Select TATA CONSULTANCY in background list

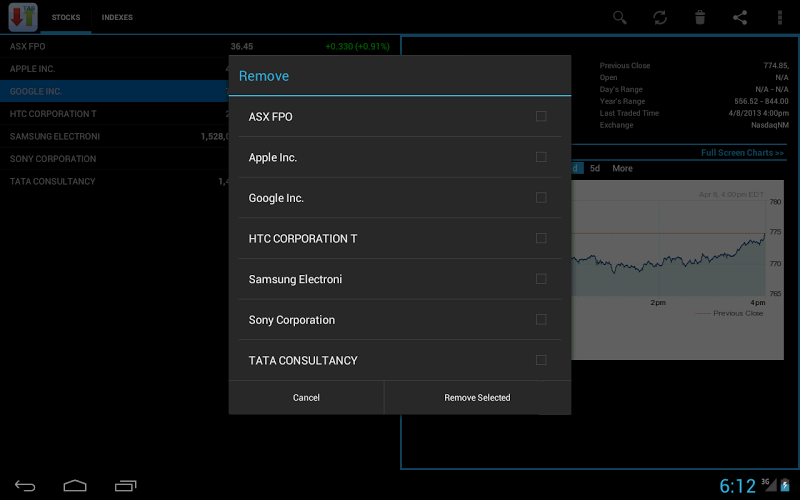[x=114, y=181]
